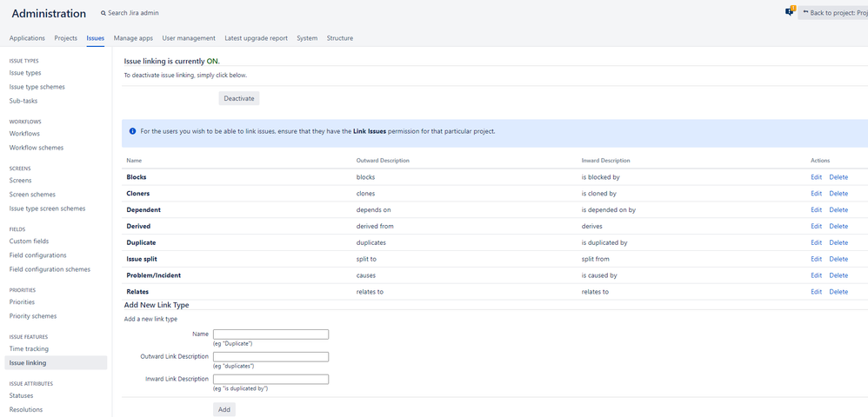The height and width of the screenshot is (417, 868).
Task: Delete the Duplicate link type
Action: [838, 242]
